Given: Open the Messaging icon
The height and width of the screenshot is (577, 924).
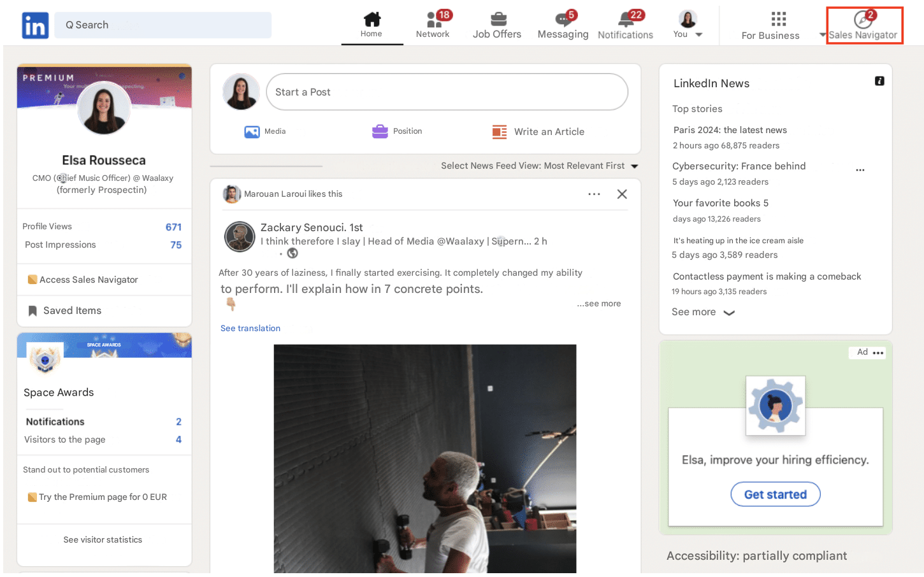Looking at the screenshot, I should tap(563, 20).
